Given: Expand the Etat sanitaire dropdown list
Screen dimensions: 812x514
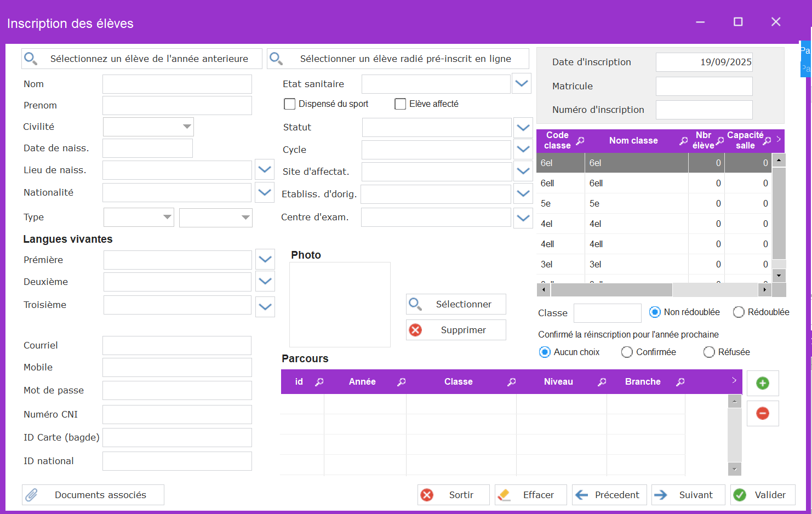Looking at the screenshot, I should pos(522,84).
